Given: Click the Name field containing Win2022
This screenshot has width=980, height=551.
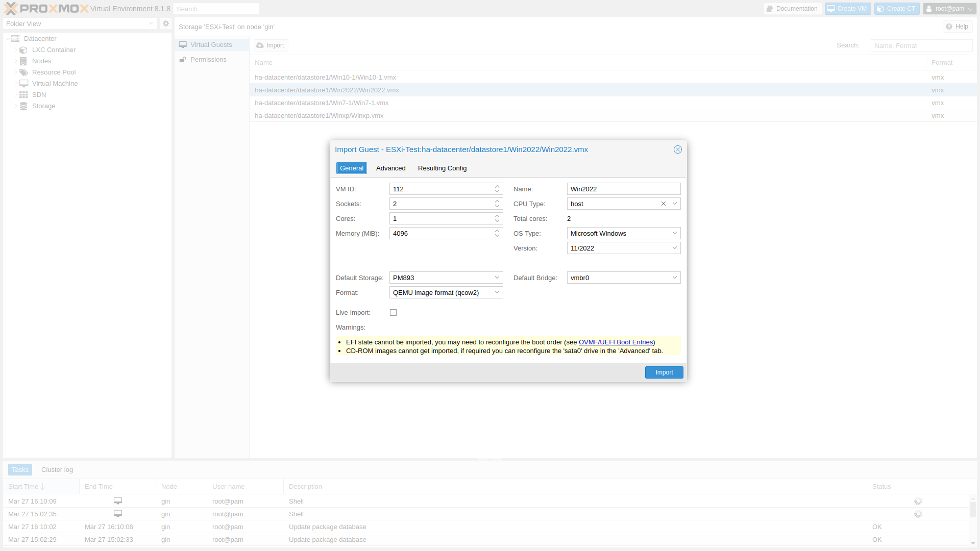Looking at the screenshot, I should point(623,189).
